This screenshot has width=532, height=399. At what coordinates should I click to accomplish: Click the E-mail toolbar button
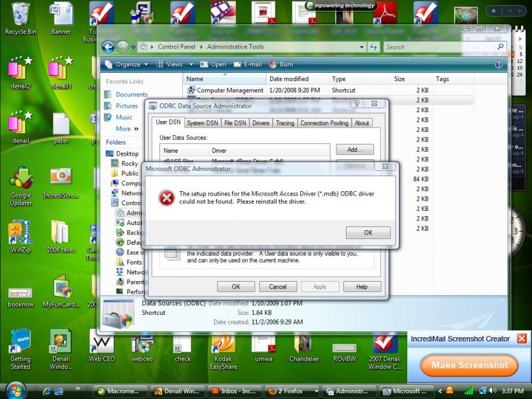coord(248,64)
